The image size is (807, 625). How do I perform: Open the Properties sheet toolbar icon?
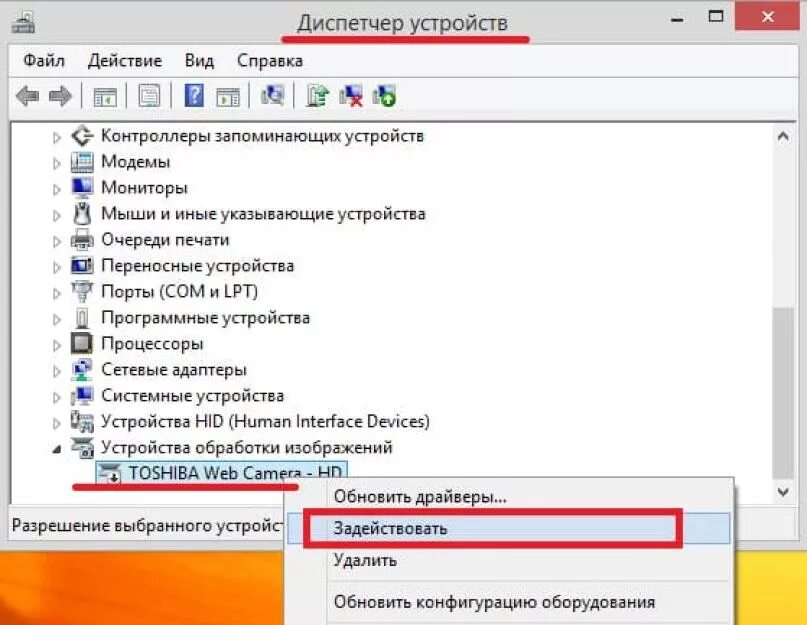pyautogui.click(x=149, y=96)
